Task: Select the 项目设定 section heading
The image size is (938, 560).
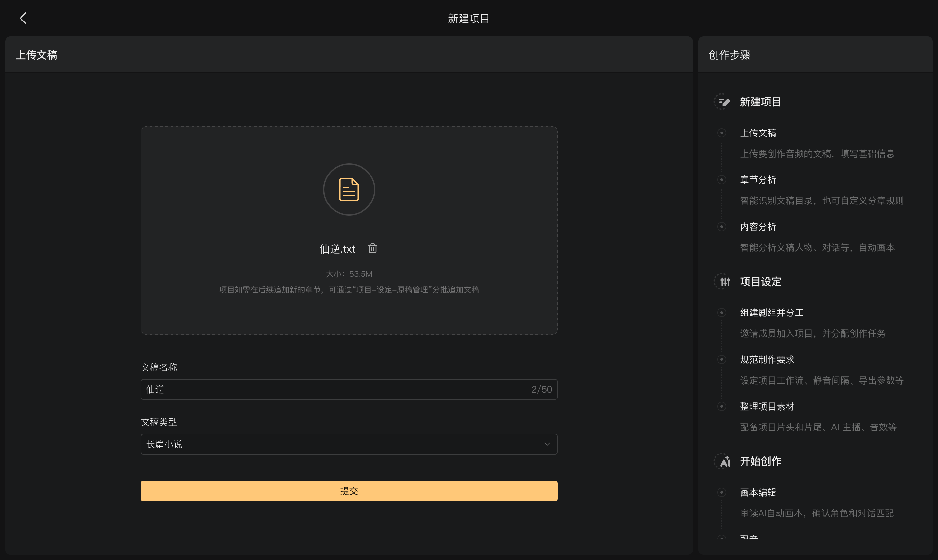Action: point(760,282)
